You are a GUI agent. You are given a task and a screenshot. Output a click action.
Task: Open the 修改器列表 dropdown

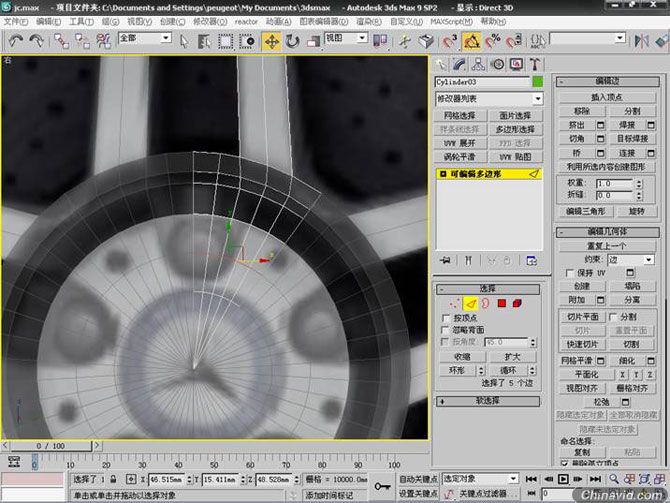click(489, 99)
